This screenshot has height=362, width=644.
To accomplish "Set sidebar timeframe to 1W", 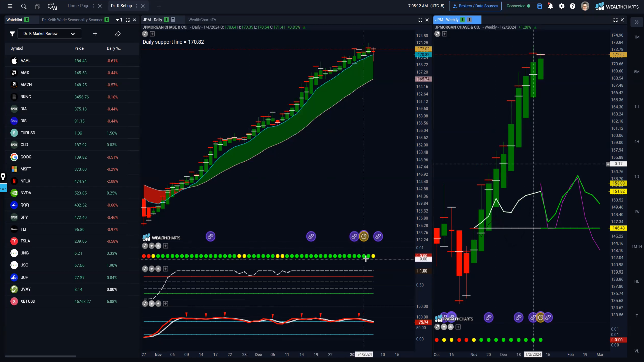I will pyautogui.click(x=637, y=212).
